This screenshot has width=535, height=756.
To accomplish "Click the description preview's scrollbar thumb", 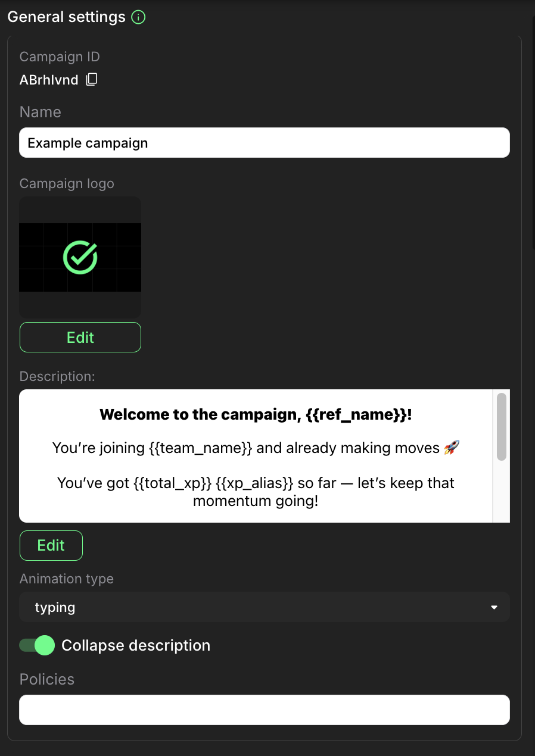I will 501,426.
